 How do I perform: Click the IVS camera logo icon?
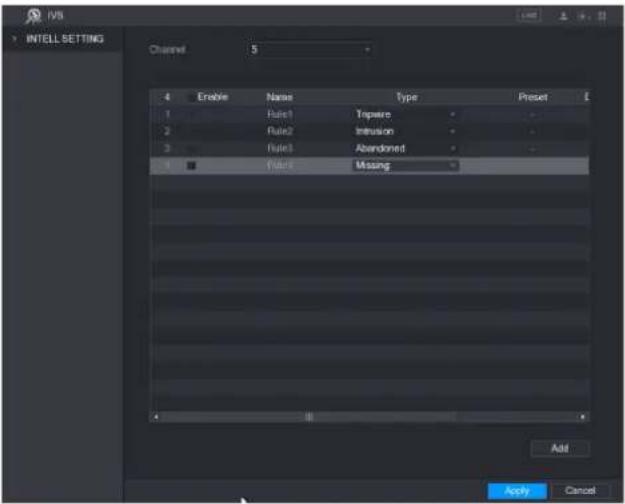tap(33, 16)
